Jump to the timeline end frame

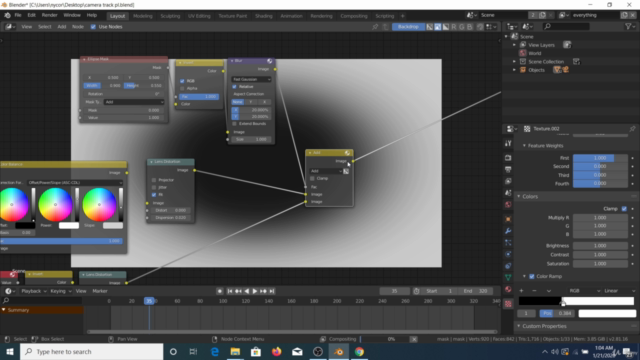click(272, 291)
